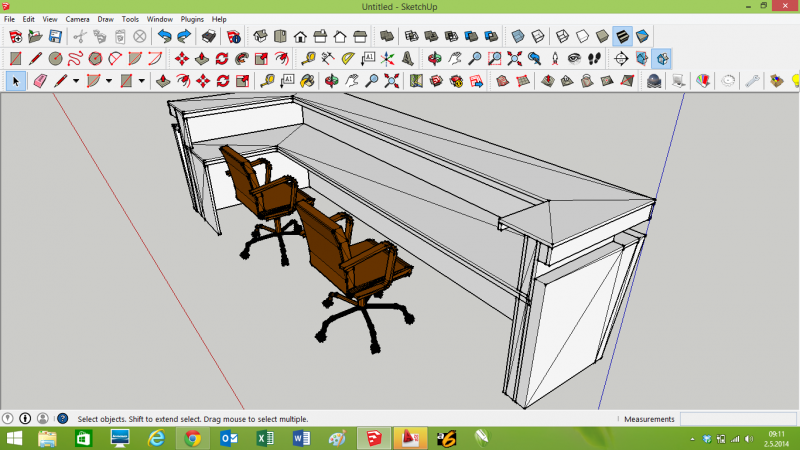
Task: Toggle X-Ray face style
Action: coord(518,36)
